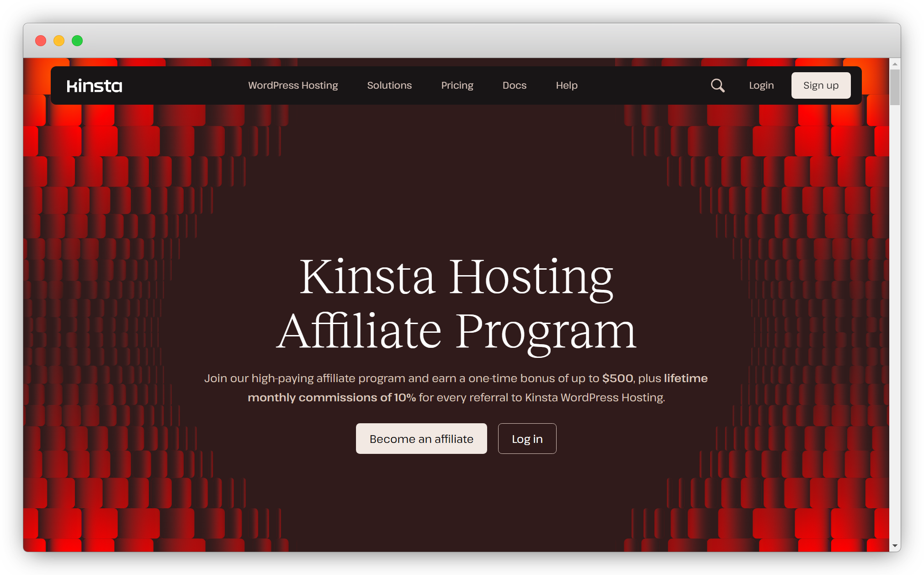
Task: Toggle the Login link visibility
Action: [760, 85]
